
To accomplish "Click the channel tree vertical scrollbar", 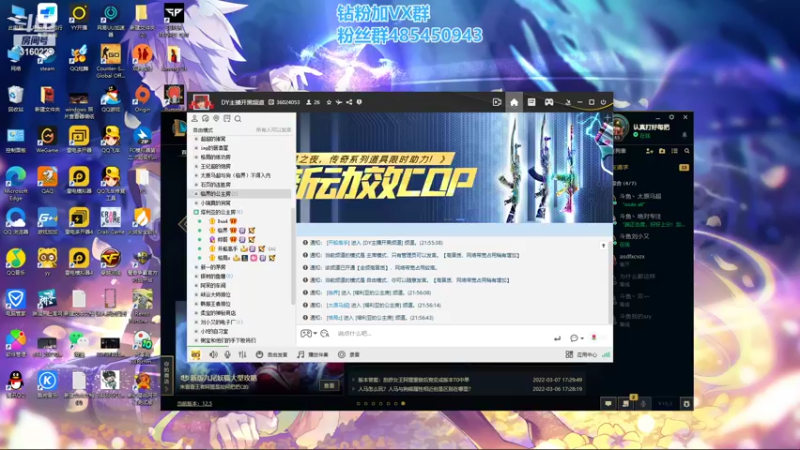I will tap(293, 255).
